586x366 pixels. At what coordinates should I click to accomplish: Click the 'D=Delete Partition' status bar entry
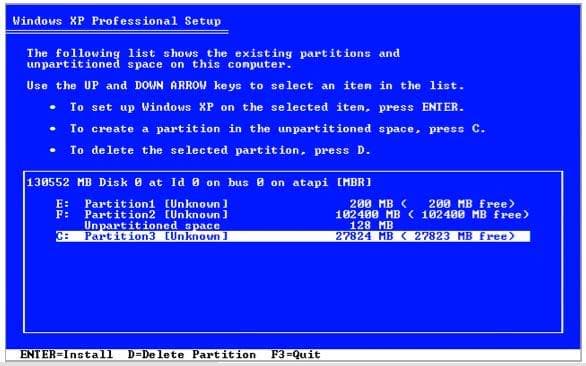(192, 354)
